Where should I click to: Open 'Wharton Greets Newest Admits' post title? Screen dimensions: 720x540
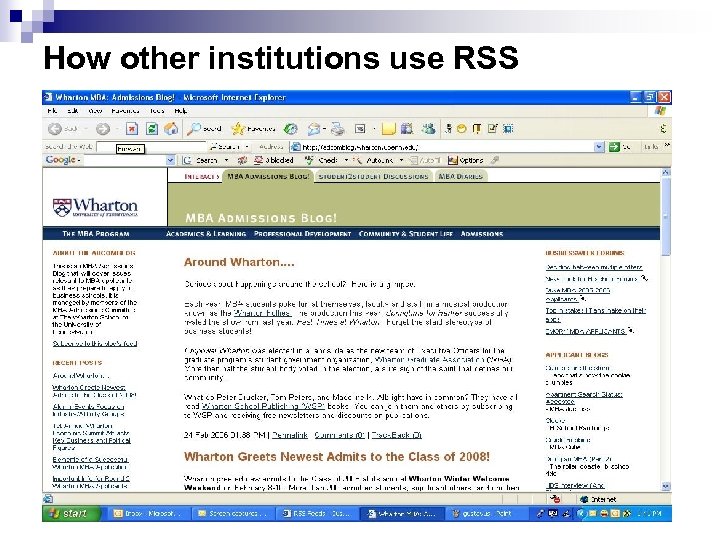337,456
